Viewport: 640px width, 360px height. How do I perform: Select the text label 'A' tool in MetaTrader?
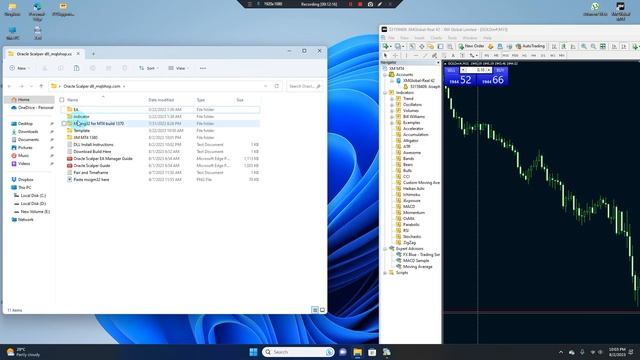click(453, 55)
